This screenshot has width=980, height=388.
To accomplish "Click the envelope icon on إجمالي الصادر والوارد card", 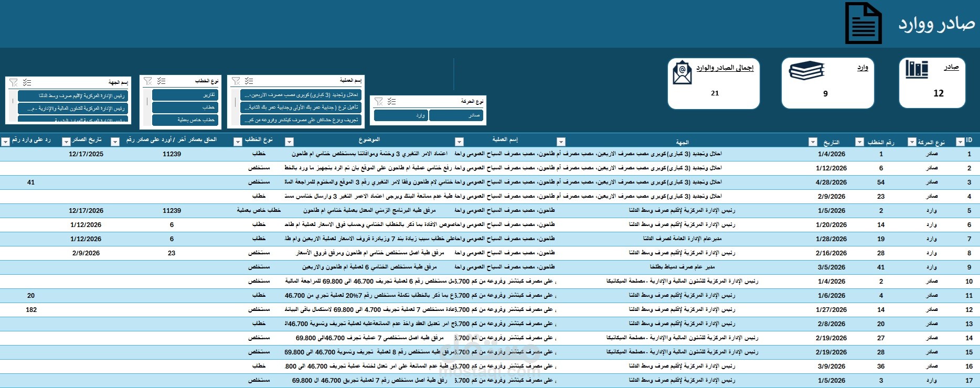I will (682, 73).
